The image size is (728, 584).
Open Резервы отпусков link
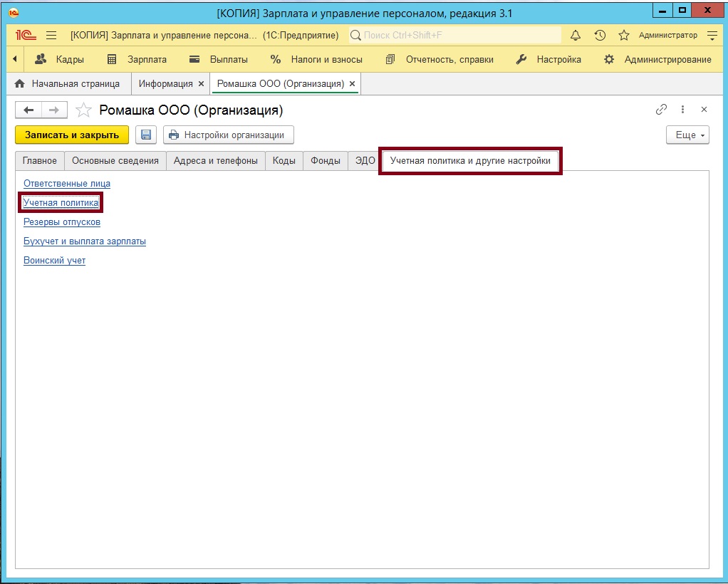62,221
